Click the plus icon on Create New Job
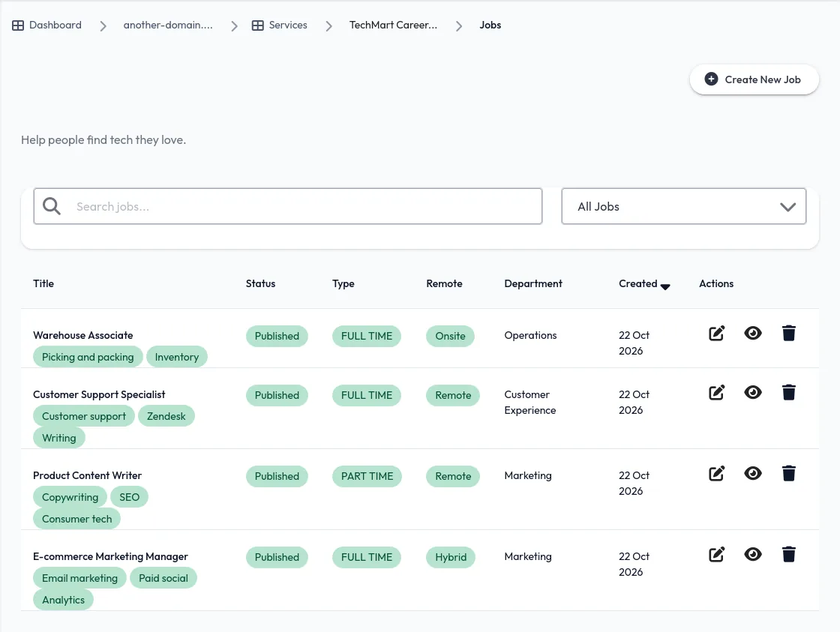840x632 pixels. [711, 79]
